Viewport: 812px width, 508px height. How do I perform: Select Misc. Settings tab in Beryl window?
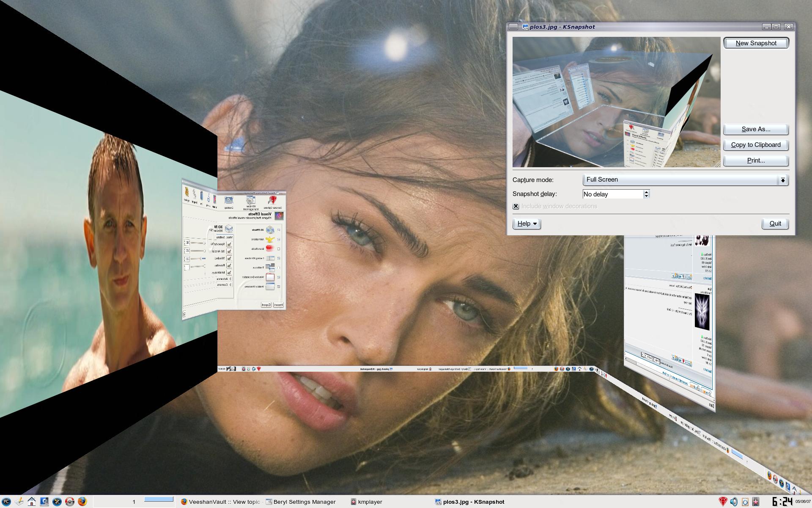coord(225,237)
